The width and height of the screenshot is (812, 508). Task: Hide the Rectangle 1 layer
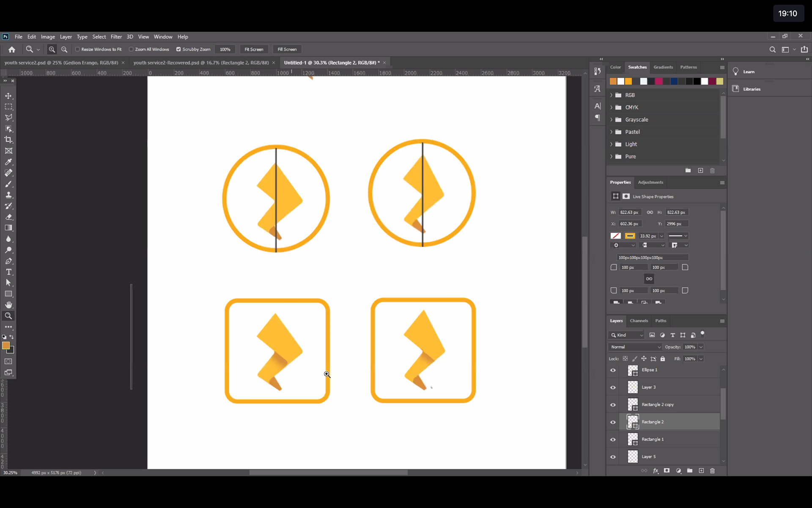click(613, 439)
